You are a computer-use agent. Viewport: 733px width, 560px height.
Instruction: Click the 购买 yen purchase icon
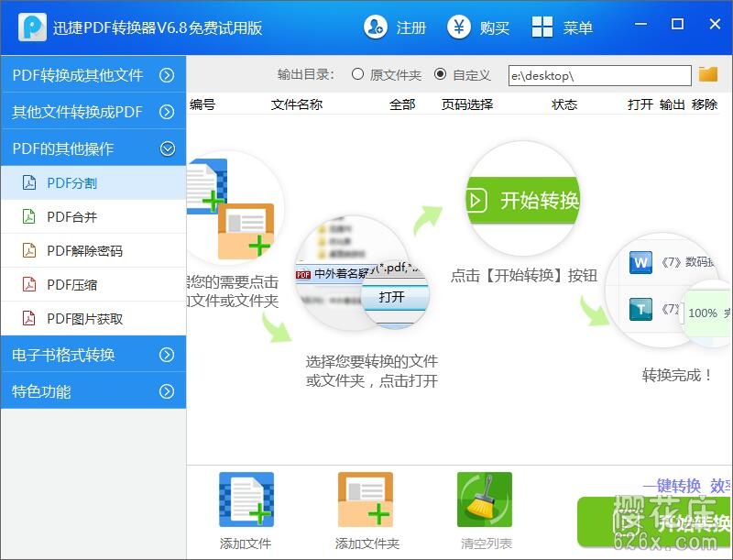459,27
